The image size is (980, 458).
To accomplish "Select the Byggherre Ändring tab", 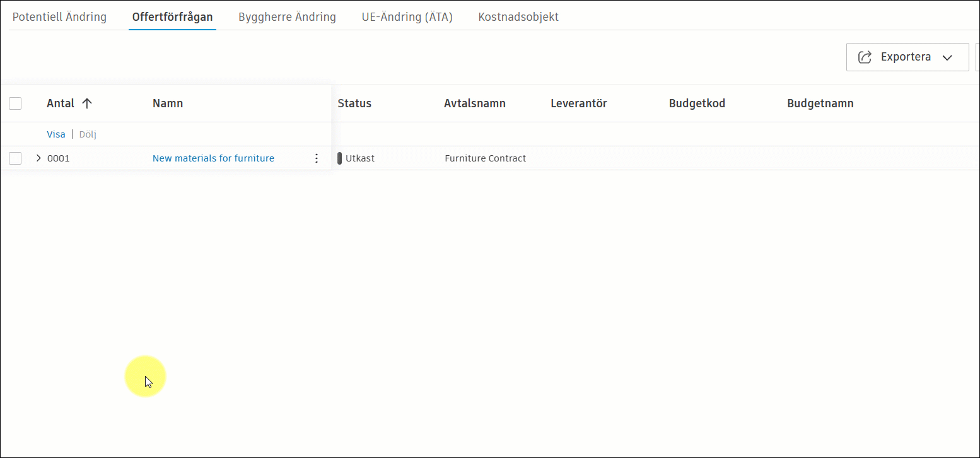I will click(287, 17).
